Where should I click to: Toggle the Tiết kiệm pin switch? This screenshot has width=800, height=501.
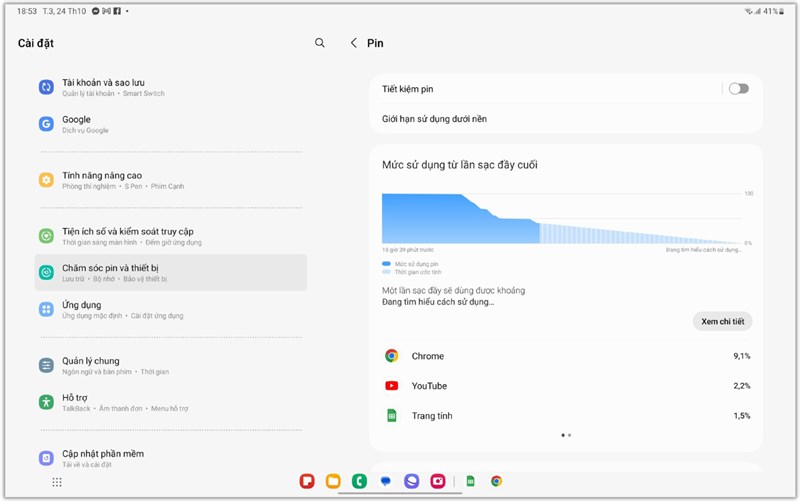[x=738, y=89]
